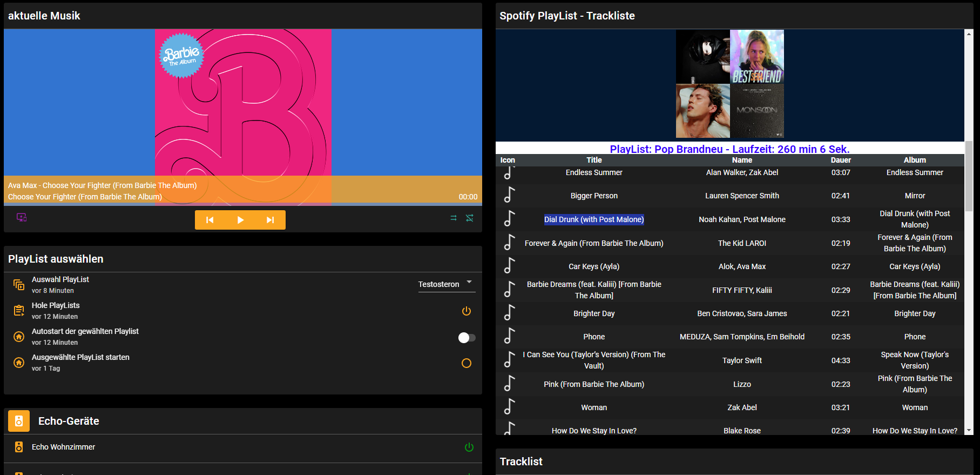Screen dimensions: 980x475
Task: Click the Autostart home icon
Action: coord(19,337)
